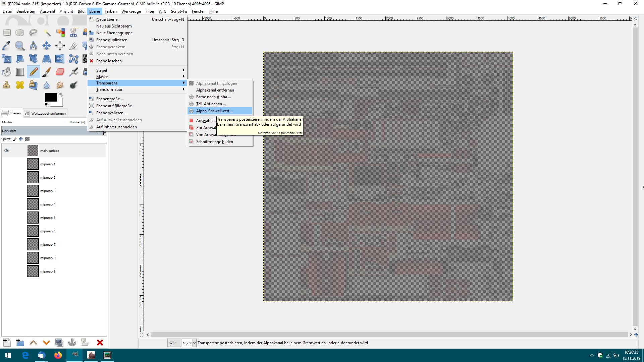Toggle the lock alpha channel icon

coord(28,139)
